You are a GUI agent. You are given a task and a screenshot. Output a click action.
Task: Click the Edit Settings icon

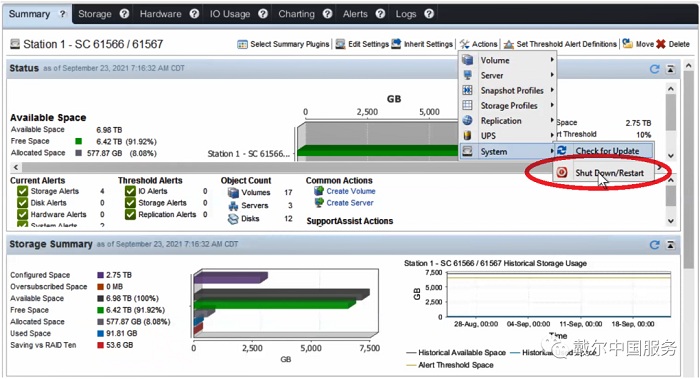tap(341, 44)
